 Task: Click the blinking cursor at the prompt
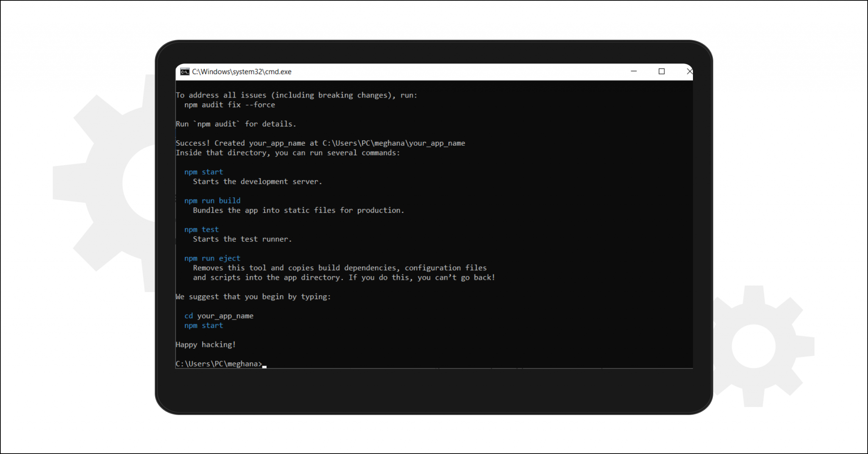pos(264,365)
